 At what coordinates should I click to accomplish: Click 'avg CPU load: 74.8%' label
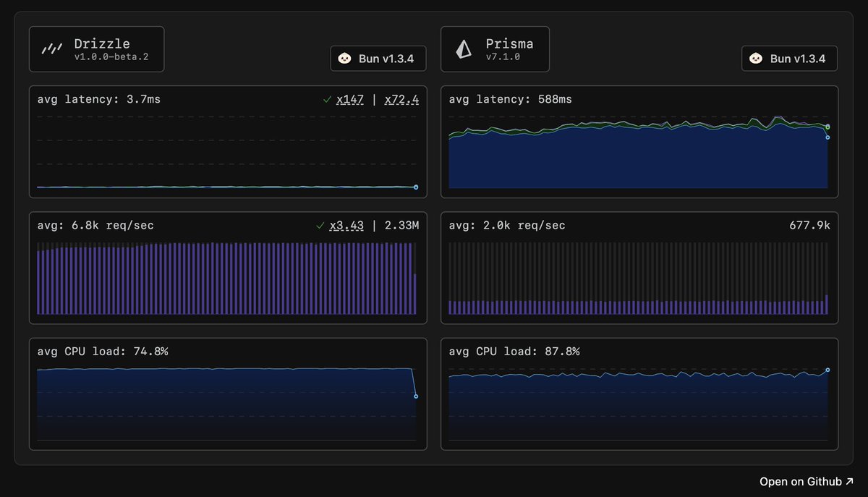point(103,352)
